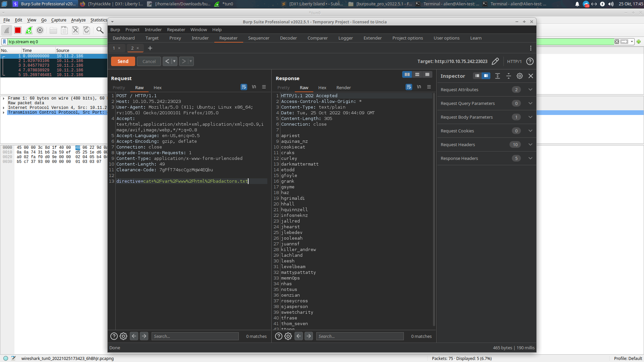Open Inspector settings with the gear icon
This screenshot has height=362, width=644.
(x=520, y=76)
